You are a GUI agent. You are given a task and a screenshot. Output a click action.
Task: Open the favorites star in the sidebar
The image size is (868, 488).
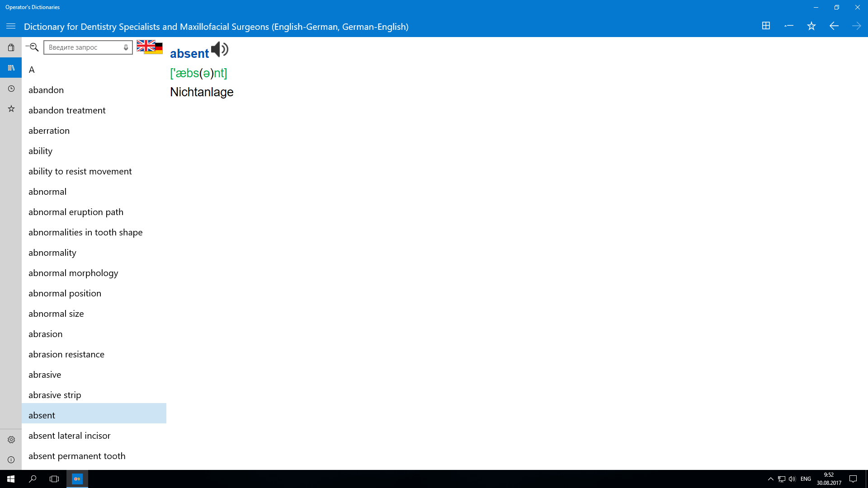click(x=11, y=109)
